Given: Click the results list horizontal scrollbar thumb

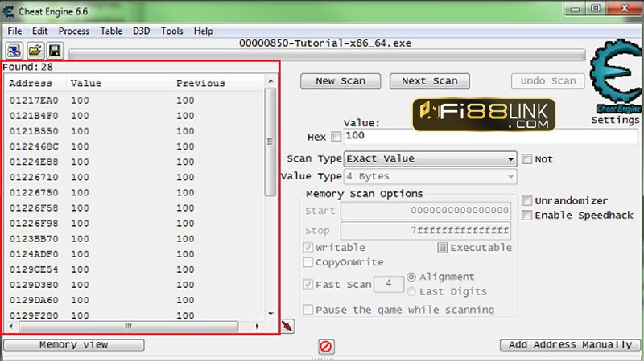Looking at the screenshot, I should 129,327.
